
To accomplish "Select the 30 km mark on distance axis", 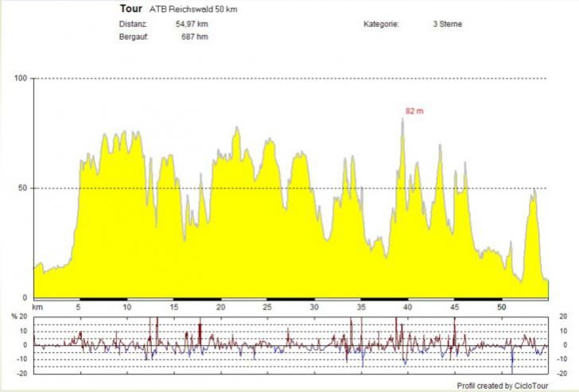I will click(x=314, y=307).
